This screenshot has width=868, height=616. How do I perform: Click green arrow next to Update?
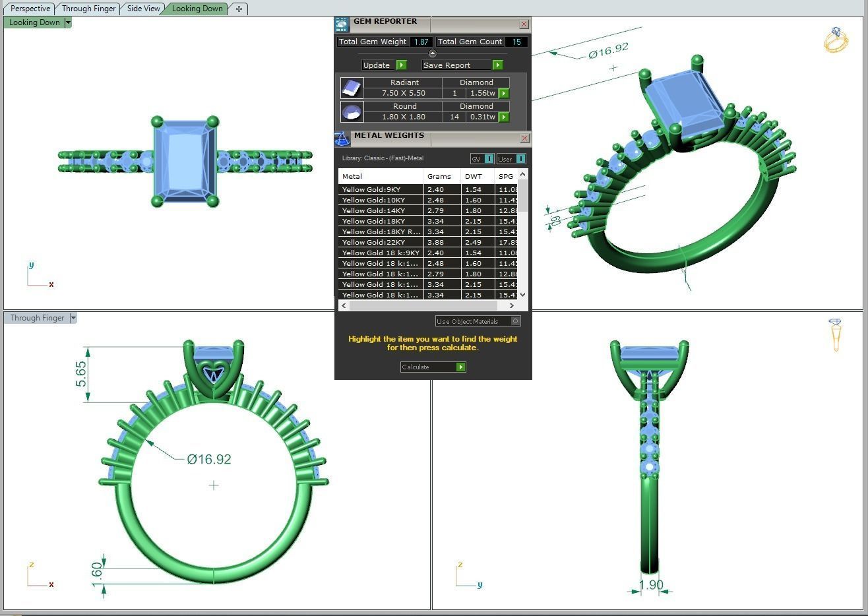click(402, 65)
